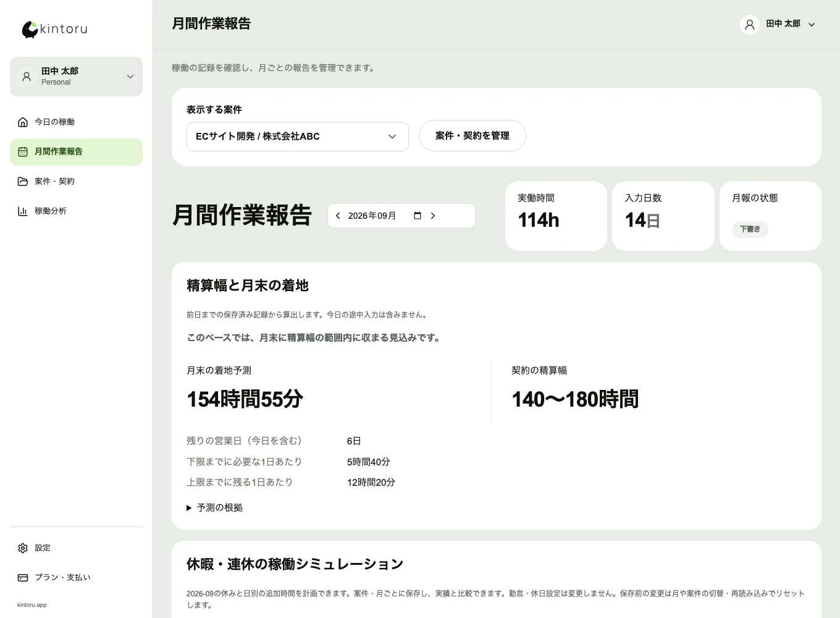Click calendar icon for 月間作業報告
Viewport: 840px width, 618px height.
[x=23, y=151]
